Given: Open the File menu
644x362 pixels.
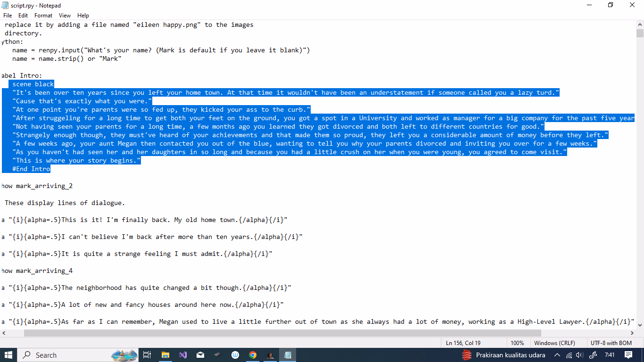Looking at the screenshot, I should [x=8, y=16].
